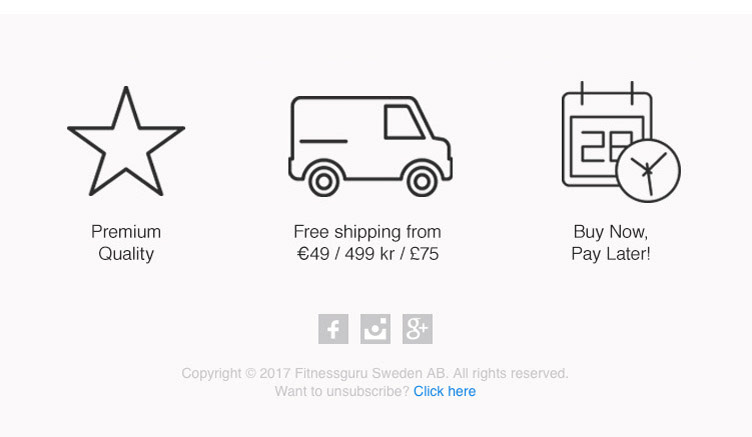The height and width of the screenshot is (437, 752).
Task: Follow the "Click here" unsubscribe link
Action: point(444,391)
